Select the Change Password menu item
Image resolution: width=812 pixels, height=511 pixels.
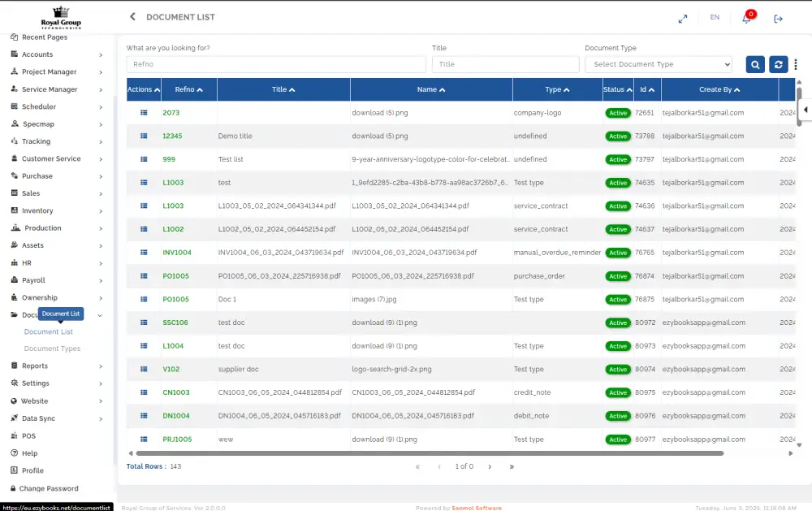pyautogui.click(x=49, y=488)
